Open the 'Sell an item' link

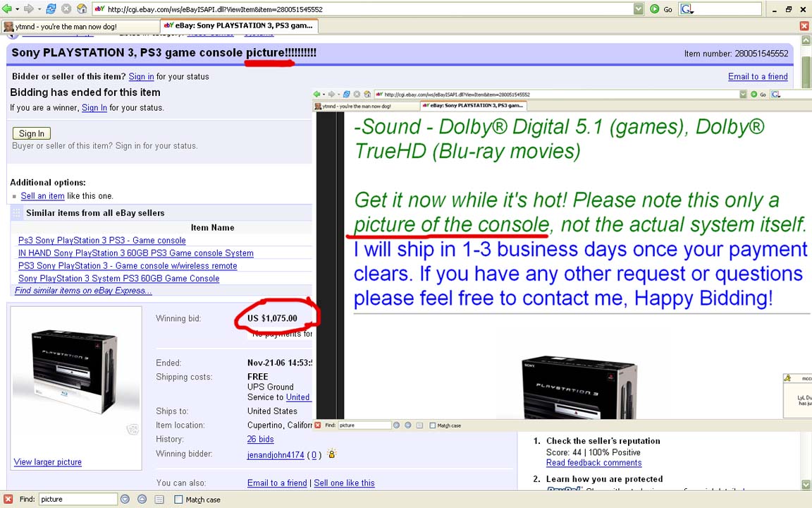(x=42, y=196)
